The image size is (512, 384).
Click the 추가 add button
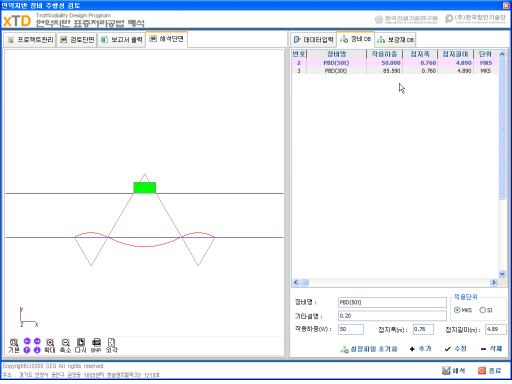pyautogui.click(x=421, y=349)
